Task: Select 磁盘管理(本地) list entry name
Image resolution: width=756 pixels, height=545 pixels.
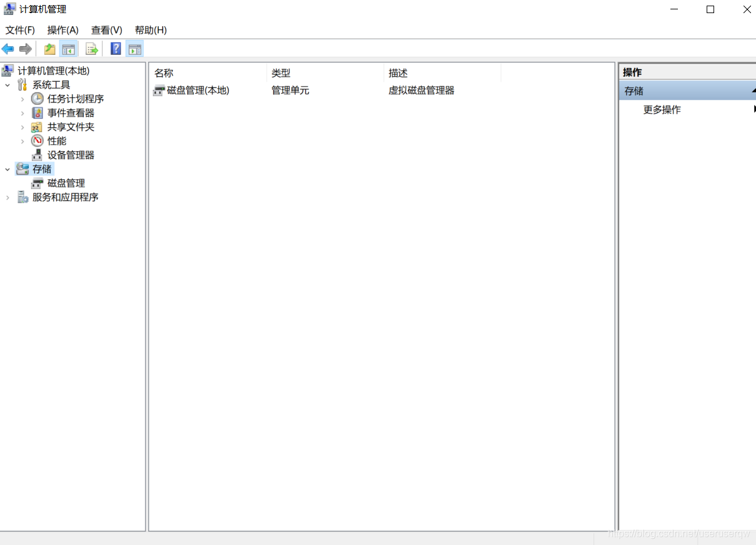Action: (198, 91)
